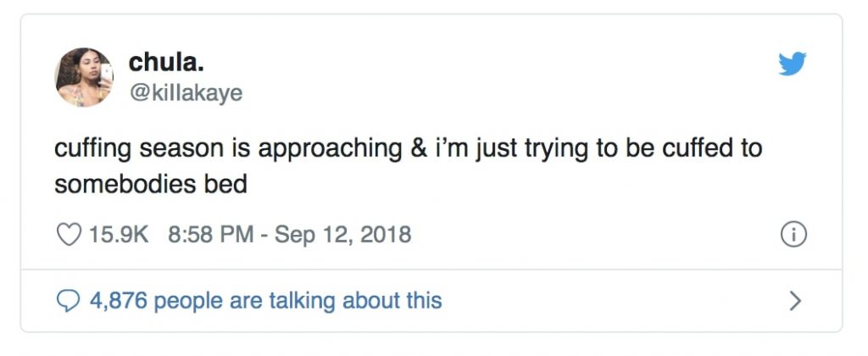This screenshot has width=868, height=356.
Task: Click the Sep 12, 2018 date
Action: click(342, 234)
